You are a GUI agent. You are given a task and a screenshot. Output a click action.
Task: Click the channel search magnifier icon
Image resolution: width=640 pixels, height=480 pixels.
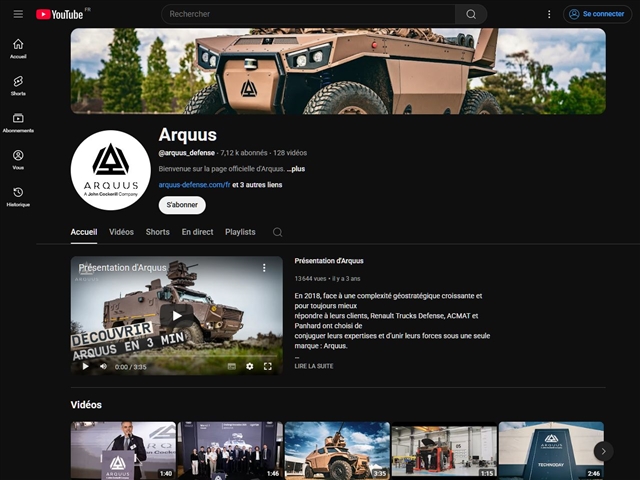coord(278,232)
